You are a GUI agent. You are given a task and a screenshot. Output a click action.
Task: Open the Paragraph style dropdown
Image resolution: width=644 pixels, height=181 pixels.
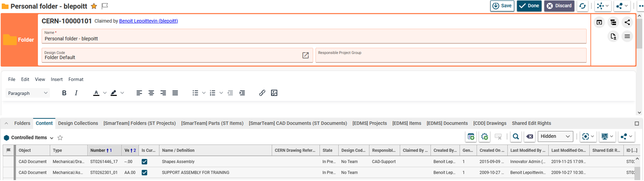point(27,93)
